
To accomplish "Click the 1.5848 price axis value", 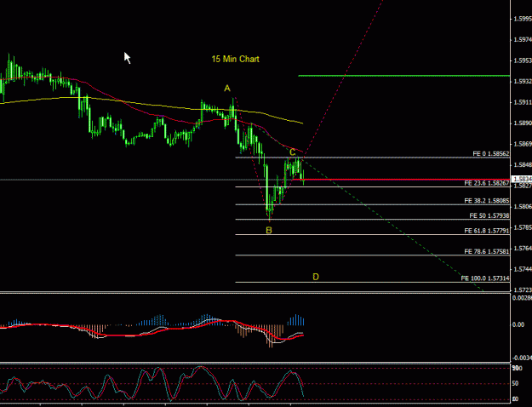I will tap(523, 164).
